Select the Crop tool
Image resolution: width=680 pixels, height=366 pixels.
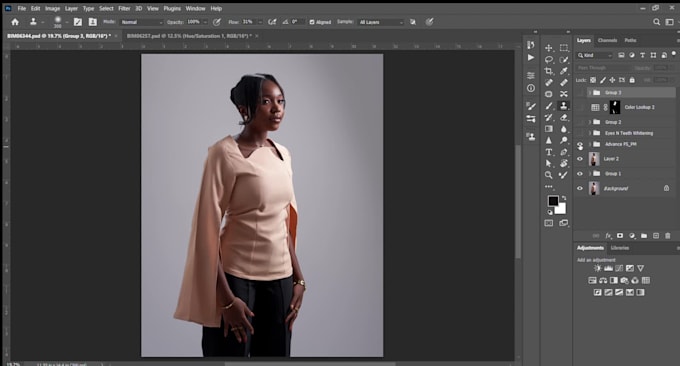click(x=549, y=71)
